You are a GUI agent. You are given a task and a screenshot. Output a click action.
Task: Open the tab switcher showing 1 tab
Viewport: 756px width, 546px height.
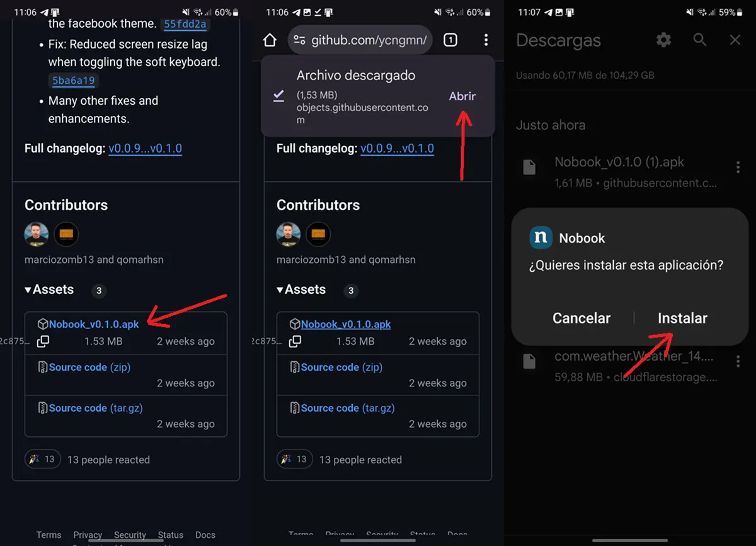pyautogui.click(x=450, y=40)
